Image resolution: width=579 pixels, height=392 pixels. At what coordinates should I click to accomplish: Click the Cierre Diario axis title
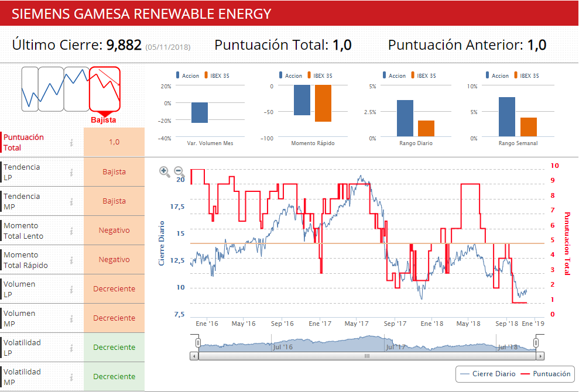coord(162,243)
